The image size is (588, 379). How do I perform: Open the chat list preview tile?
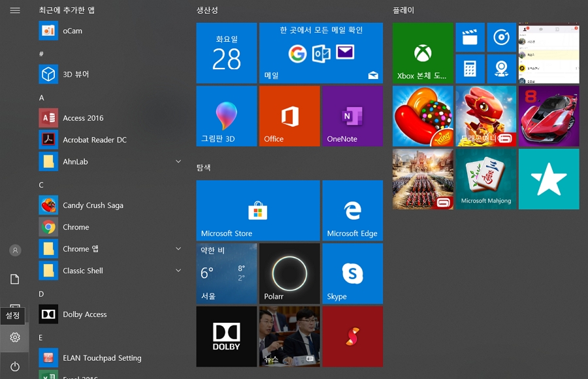tap(549, 53)
